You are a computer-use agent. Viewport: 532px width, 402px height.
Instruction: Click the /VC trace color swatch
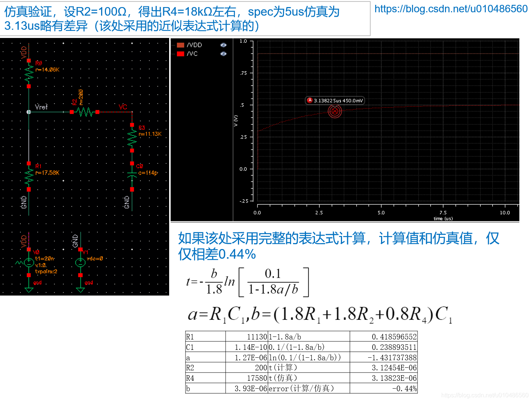(181, 54)
